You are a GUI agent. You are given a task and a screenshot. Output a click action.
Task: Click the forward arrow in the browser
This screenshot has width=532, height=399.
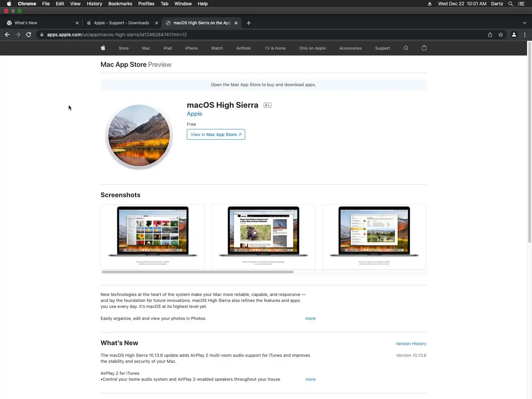pyautogui.click(x=18, y=35)
